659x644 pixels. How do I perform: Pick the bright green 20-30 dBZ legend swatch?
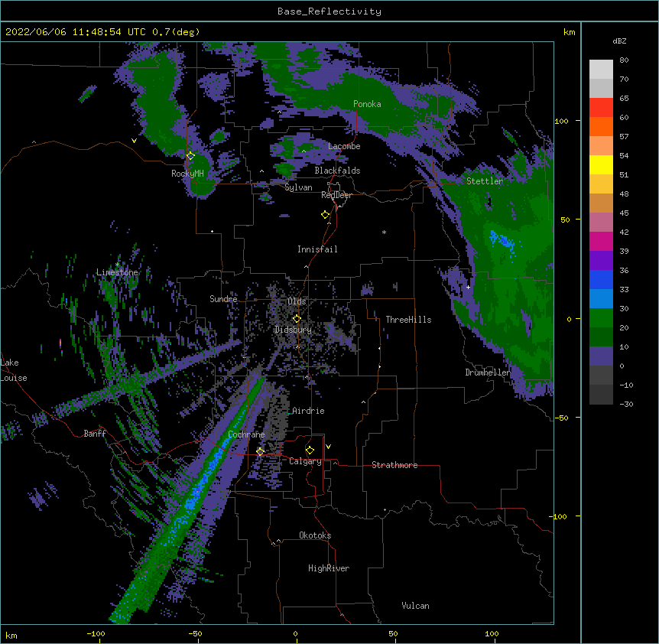point(601,318)
